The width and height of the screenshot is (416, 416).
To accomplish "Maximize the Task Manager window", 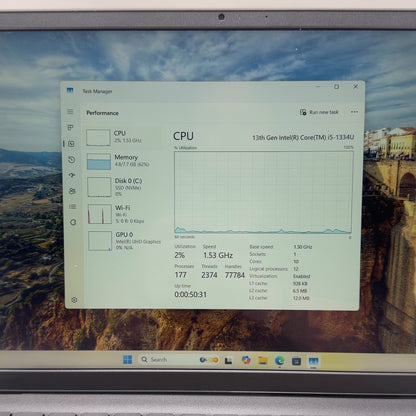I will click(x=337, y=87).
